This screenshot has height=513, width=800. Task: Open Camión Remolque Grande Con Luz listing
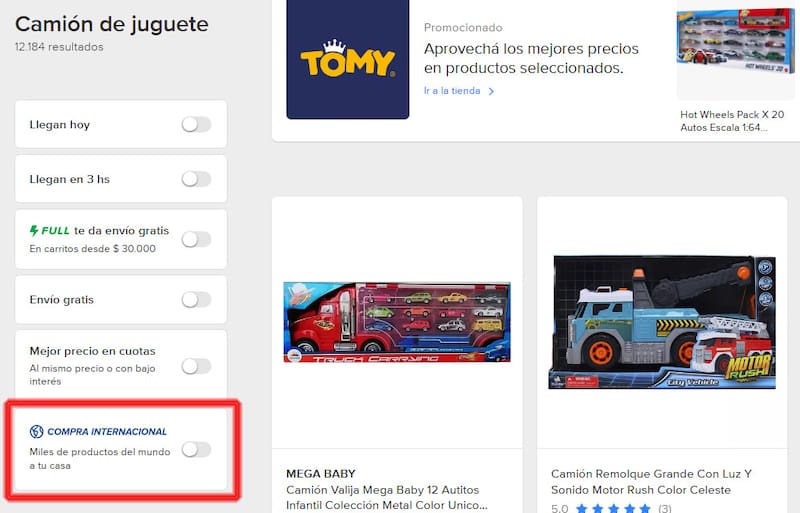[651, 482]
